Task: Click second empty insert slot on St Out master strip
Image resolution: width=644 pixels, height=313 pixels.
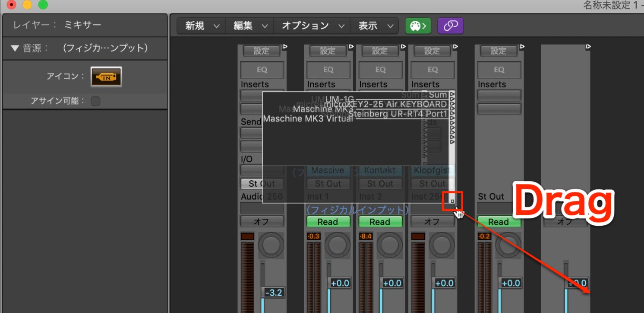Action: [499, 109]
